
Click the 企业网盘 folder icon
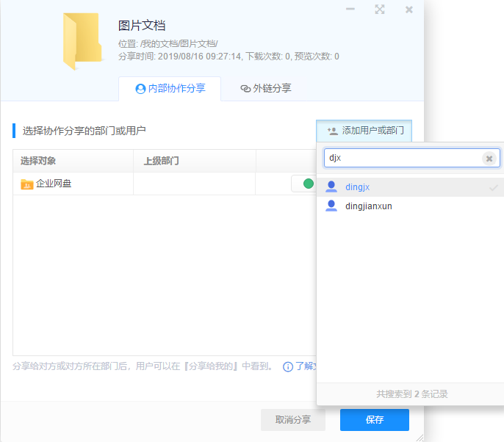27,184
